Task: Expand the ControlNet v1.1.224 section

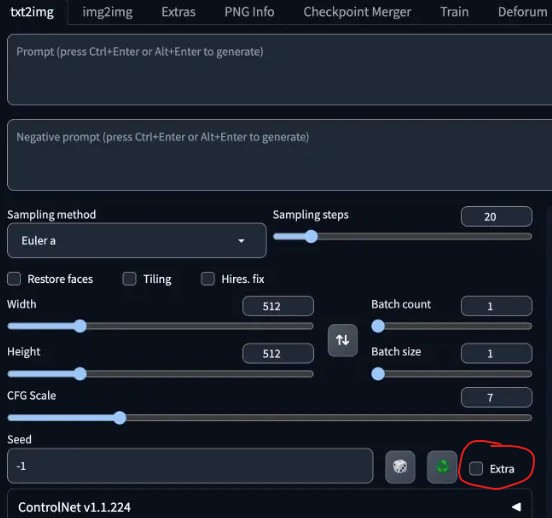Action: (270, 507)
